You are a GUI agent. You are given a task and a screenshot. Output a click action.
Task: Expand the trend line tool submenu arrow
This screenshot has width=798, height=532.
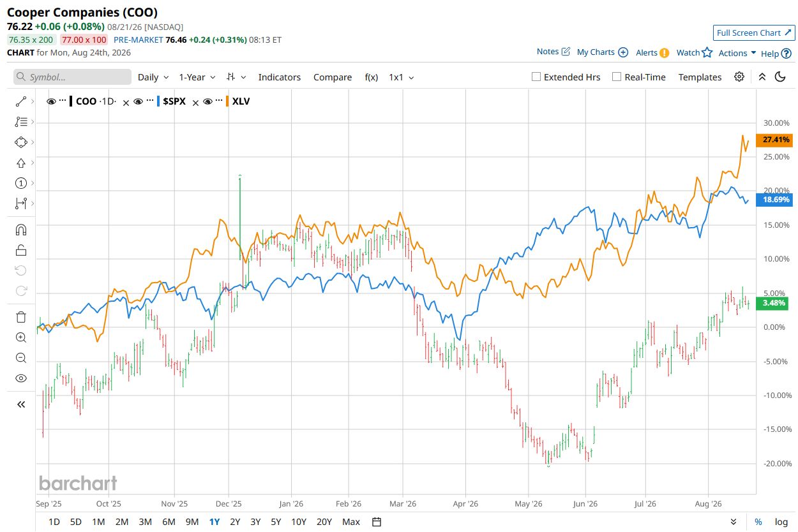tap(33, 101)
